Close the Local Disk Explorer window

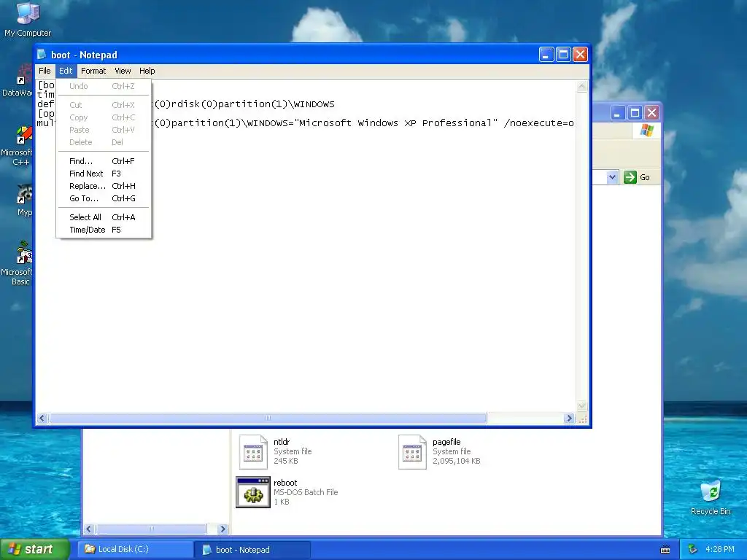pos(651,113)
